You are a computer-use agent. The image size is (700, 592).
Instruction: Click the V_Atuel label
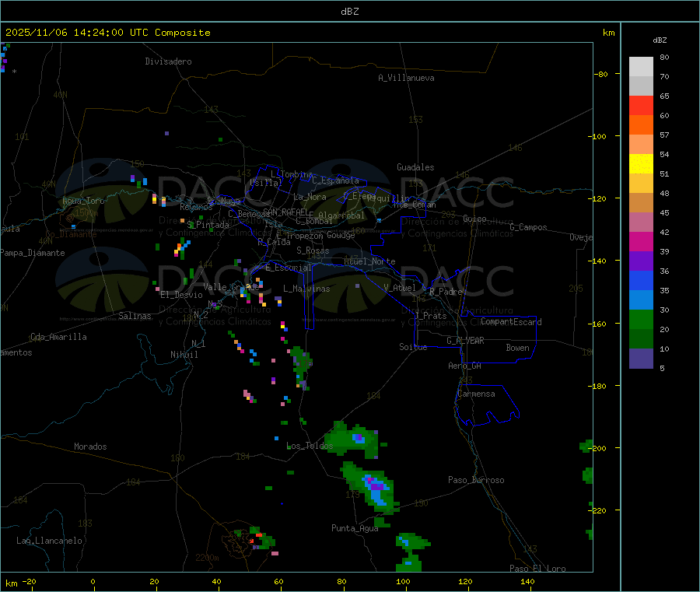click(x=400, y=288)
